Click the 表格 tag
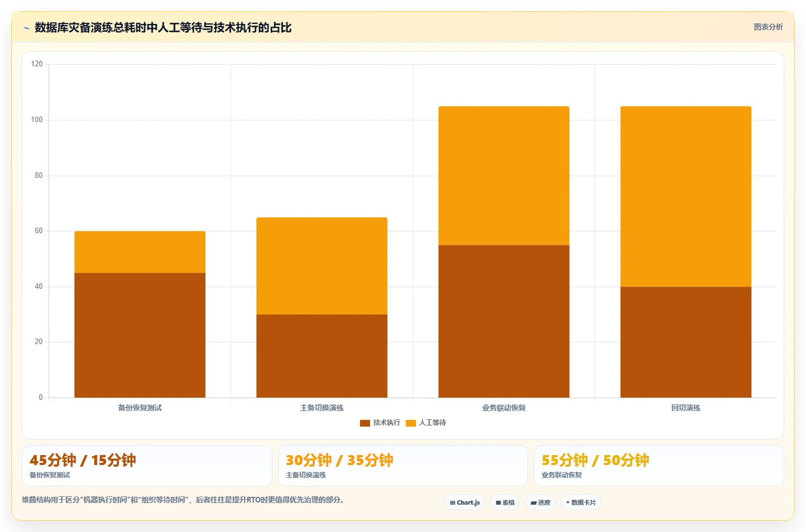 [505, 502]
